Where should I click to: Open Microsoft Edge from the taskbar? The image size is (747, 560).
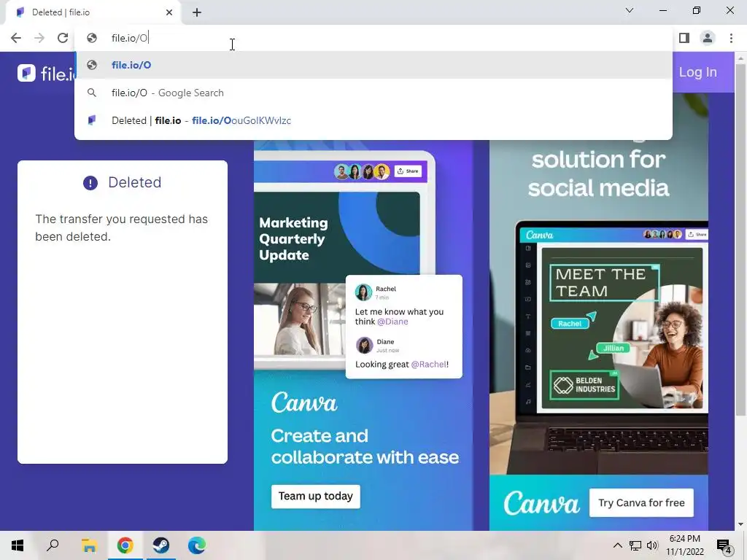(197, 545)
